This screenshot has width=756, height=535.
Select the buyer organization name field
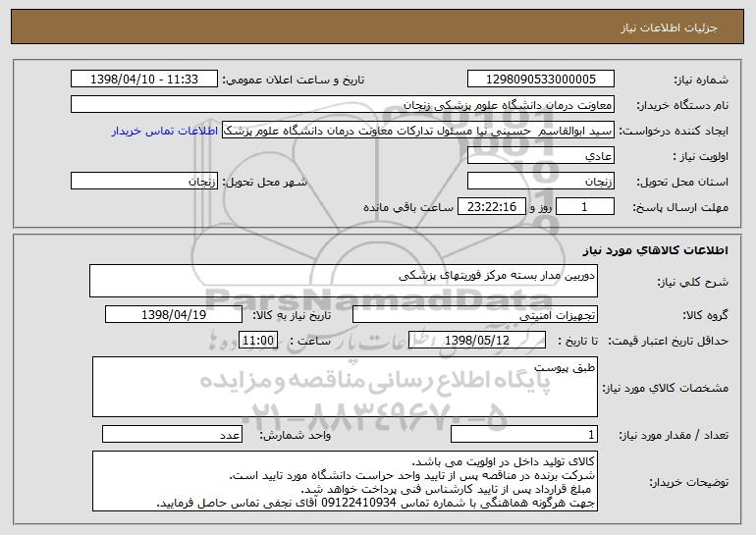(x=343, y=105)
